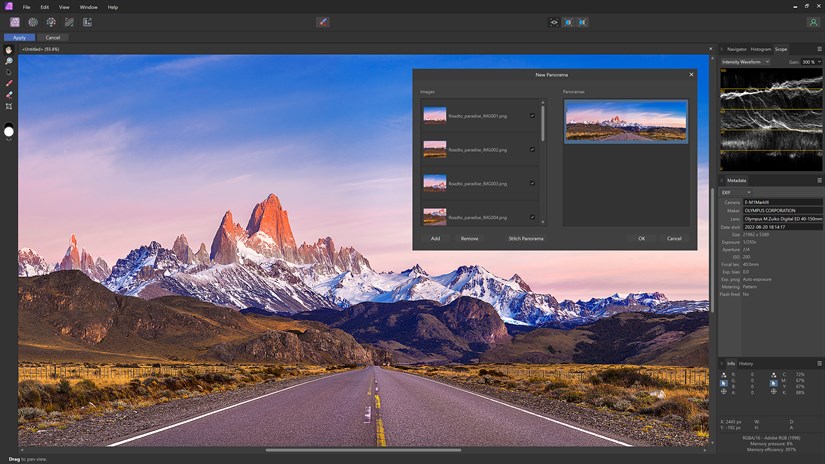This screenshot has width=825, height=464.
Task: Select the stitched panorama preview thumbnail
Action: point(625,121)
